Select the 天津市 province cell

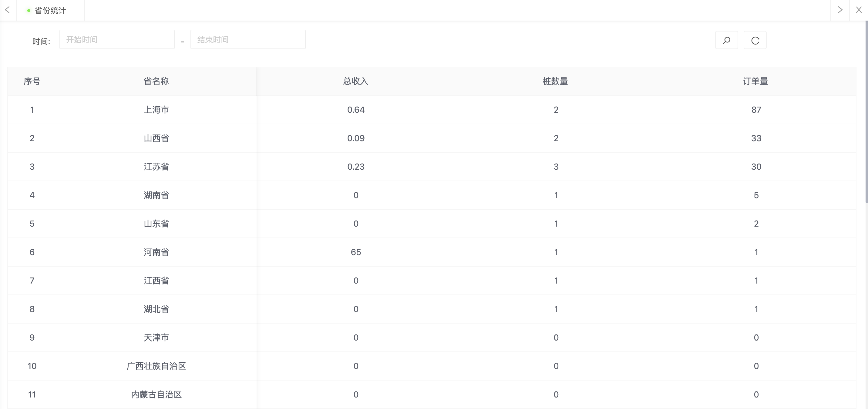[x=156, y=338]
